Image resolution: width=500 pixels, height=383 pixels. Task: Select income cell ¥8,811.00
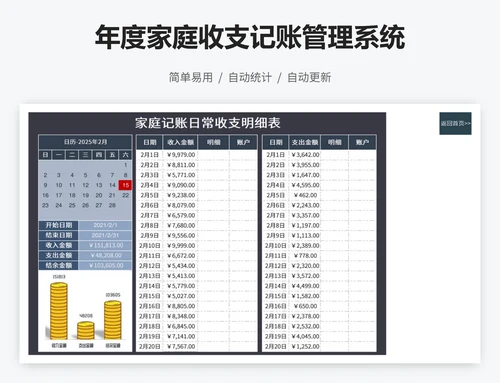pos(180,165)
